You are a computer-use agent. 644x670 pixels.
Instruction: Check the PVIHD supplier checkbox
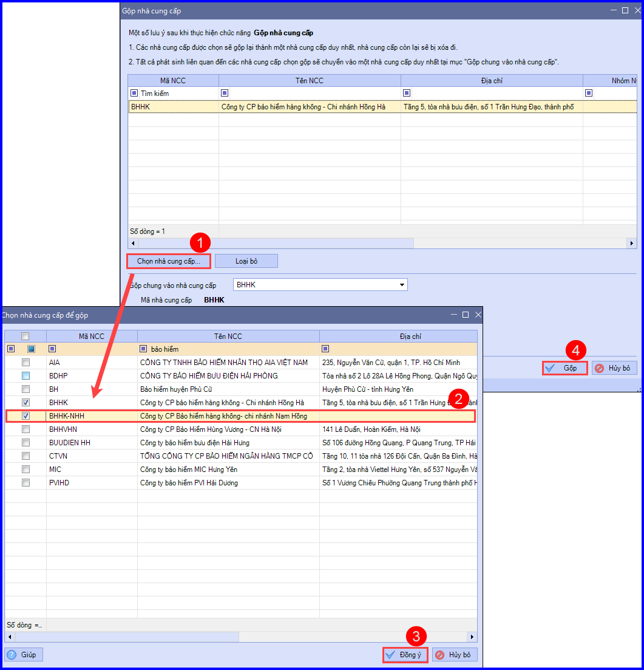tap(26, 483)
